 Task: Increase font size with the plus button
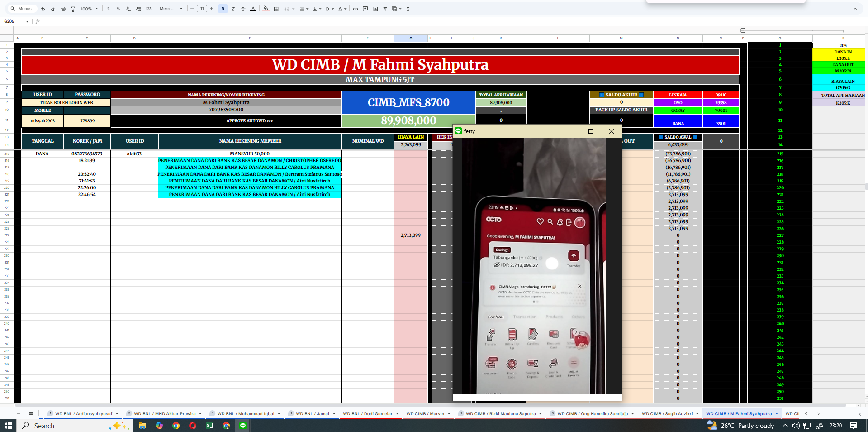(x=211, y=9)
